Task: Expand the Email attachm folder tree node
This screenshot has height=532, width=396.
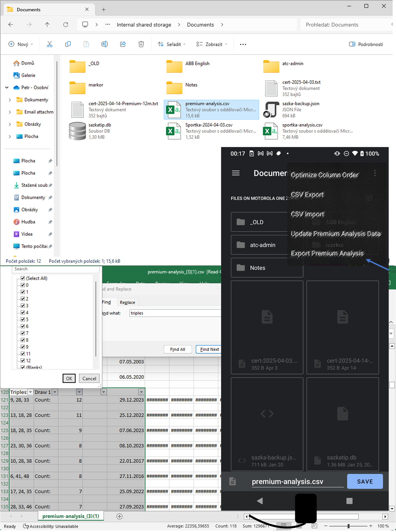Action: coord(10,112)
